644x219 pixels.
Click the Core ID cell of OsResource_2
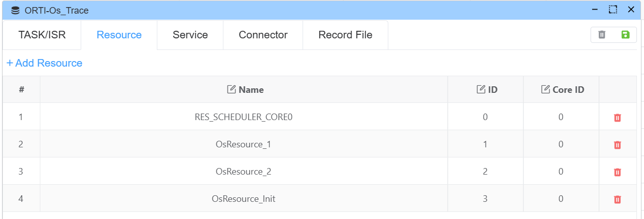click(x=561, y=172)
